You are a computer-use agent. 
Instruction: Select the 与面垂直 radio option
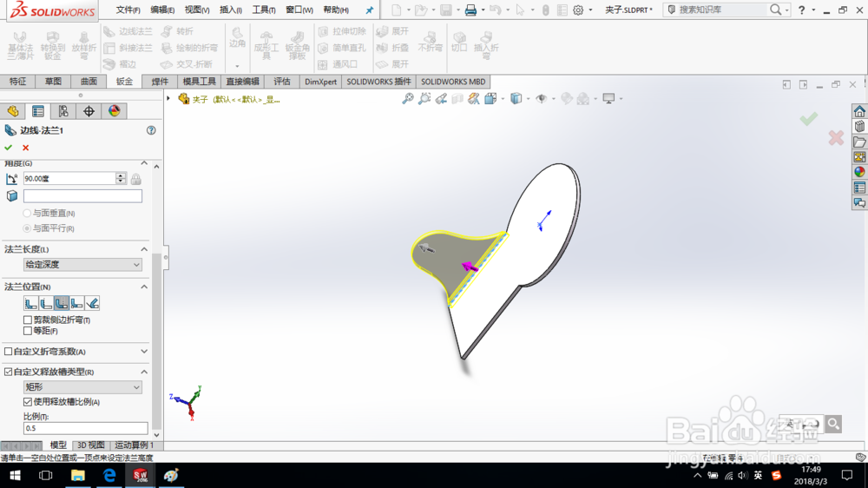[x=27, y=214]
